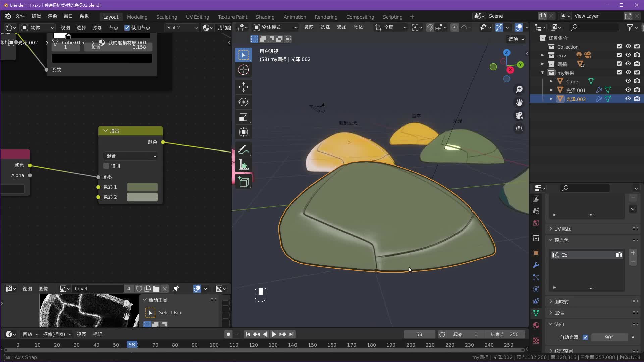The image size is (644, 362).
Task: Open the Object properties orange square tab
Action: pyautogui.click(x=536, y=253)
